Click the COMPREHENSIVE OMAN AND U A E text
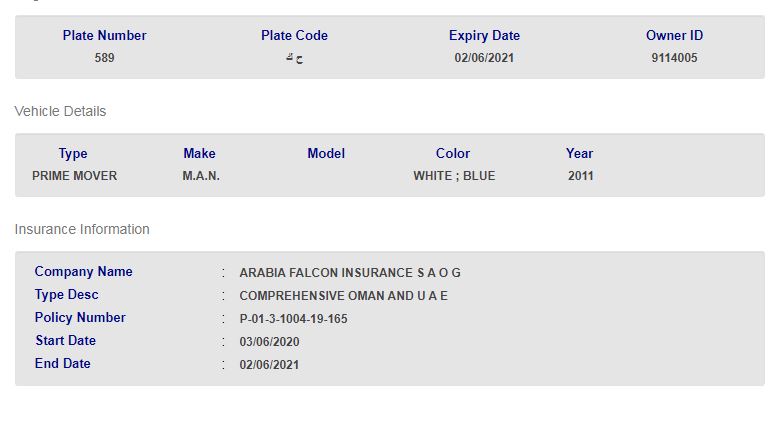 point(343,296)
